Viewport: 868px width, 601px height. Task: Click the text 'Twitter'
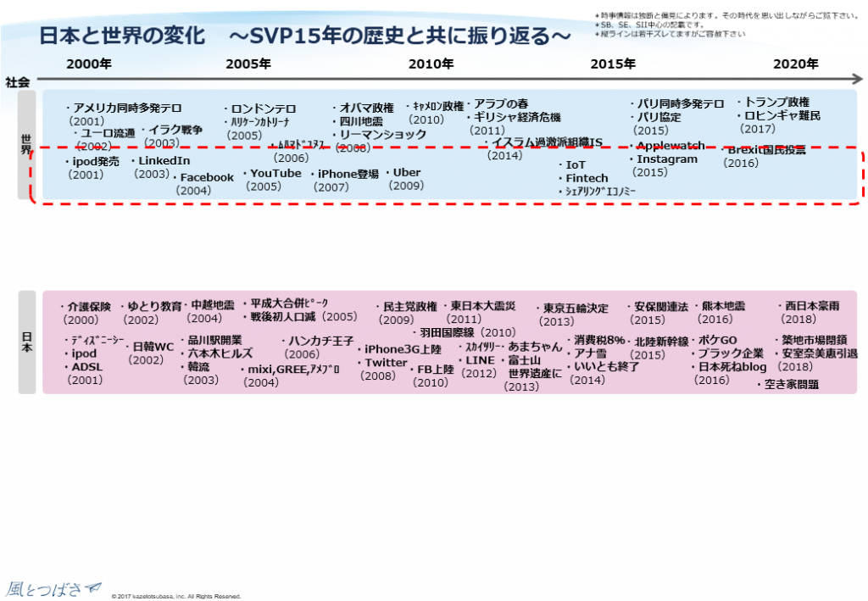[386, 363]
